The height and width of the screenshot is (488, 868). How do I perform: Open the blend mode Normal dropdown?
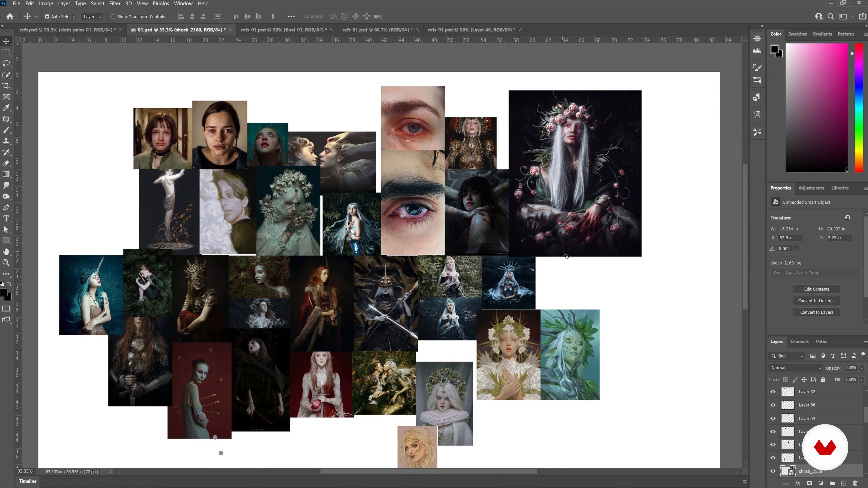point(796,368)
